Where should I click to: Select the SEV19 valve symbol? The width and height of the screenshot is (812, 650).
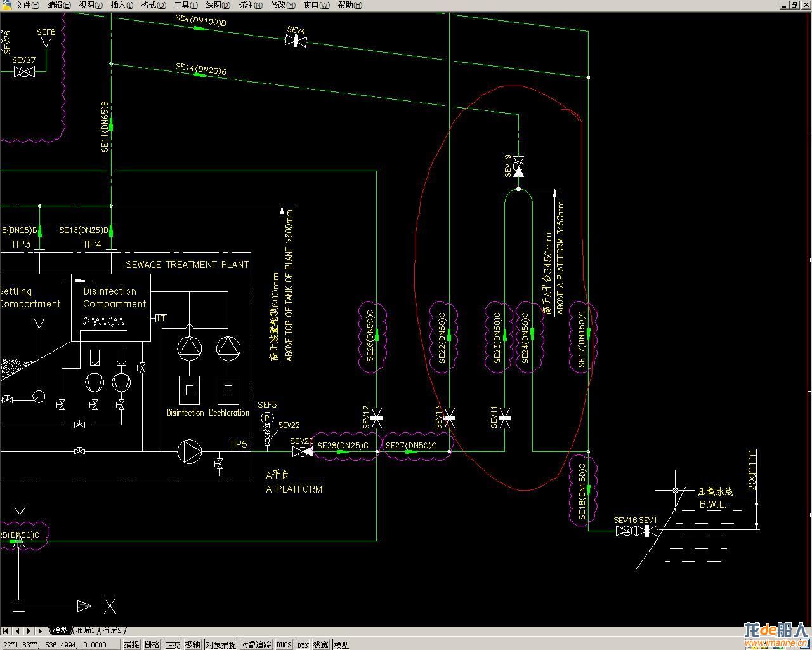coord(518,166)
